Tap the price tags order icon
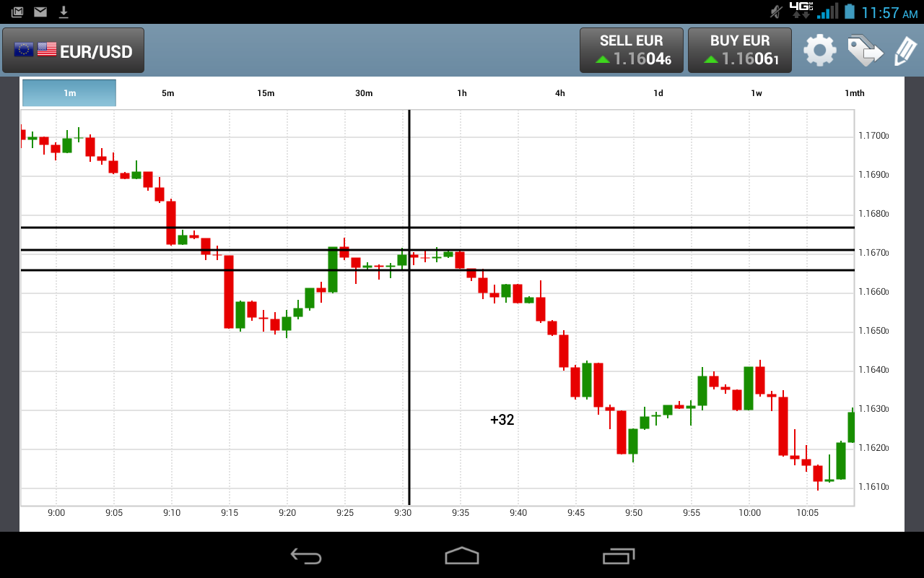Viewport: 924px width, 578px height. 865,51
